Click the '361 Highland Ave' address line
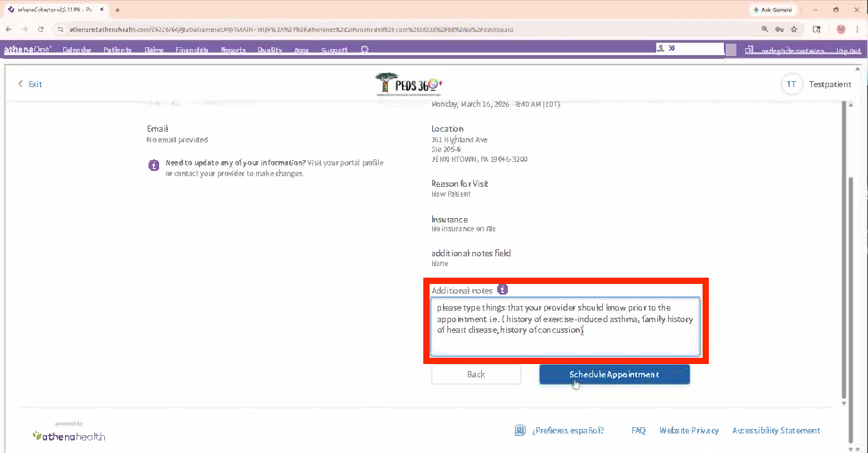868x453 pixels. [460, 140]
